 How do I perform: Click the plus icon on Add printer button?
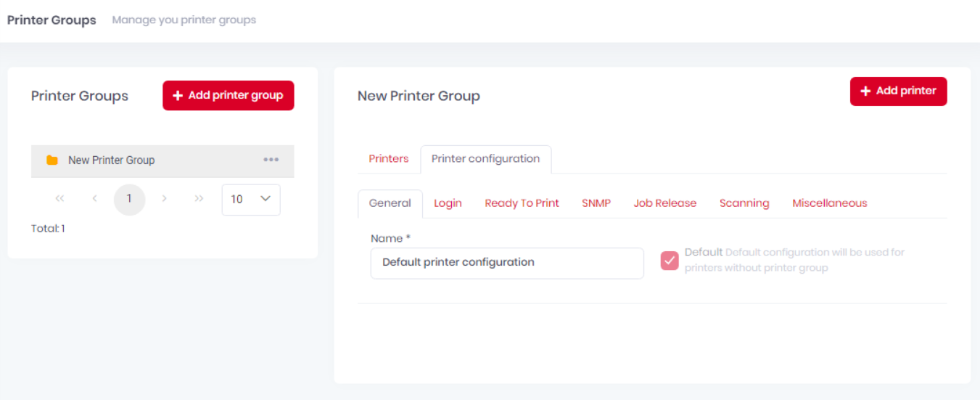[865, 91]
